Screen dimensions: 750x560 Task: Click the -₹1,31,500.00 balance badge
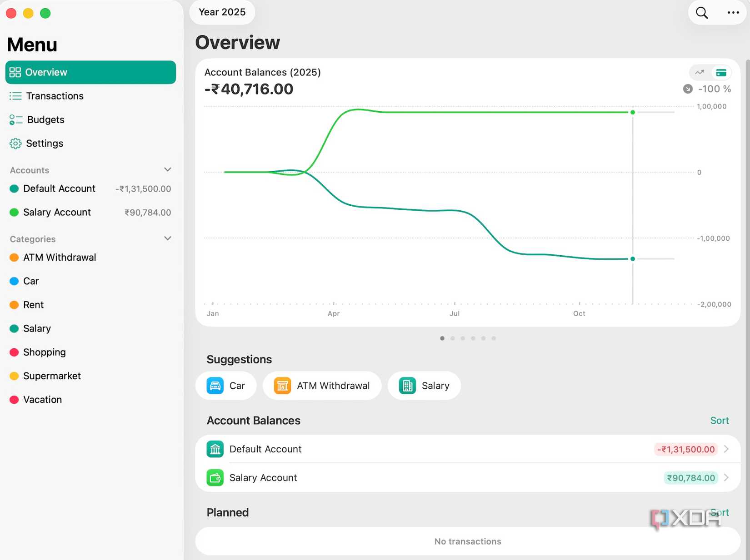[686, 449]
